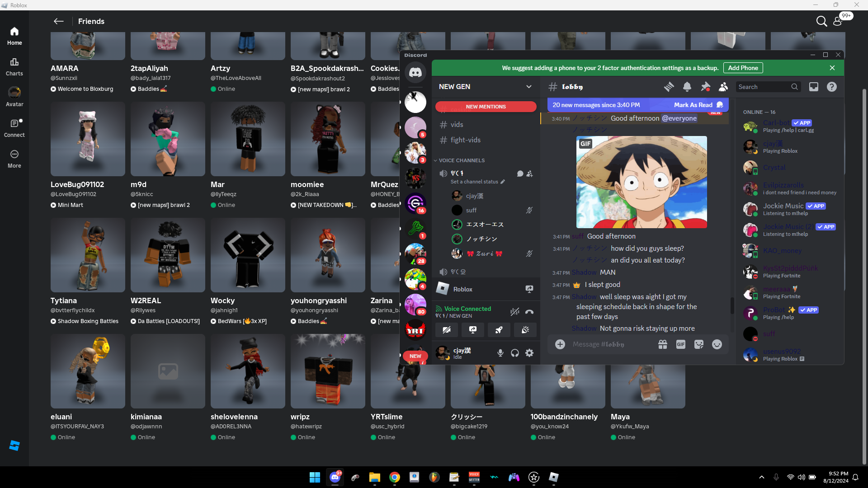This screenshot has height=488, width=868.
Task: Click Mark As Read on new messages bar
Action: pyautogui.click(x=693, y=105)
